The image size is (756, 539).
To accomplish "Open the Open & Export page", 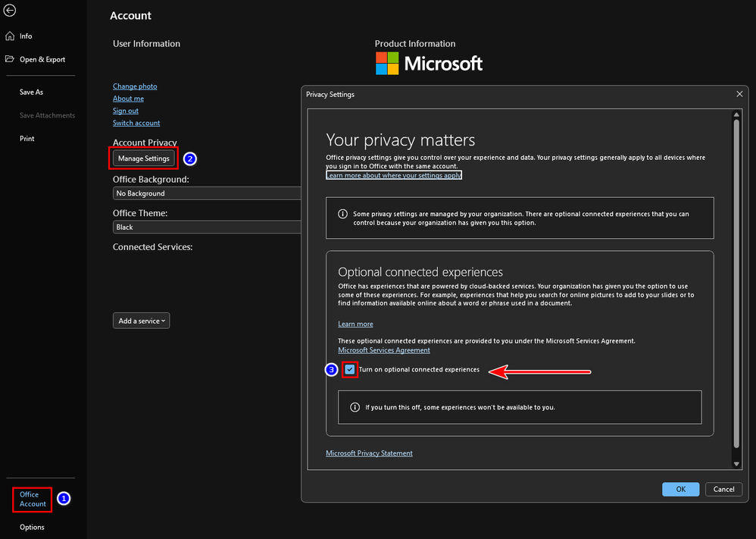I will tap(42, 60).
